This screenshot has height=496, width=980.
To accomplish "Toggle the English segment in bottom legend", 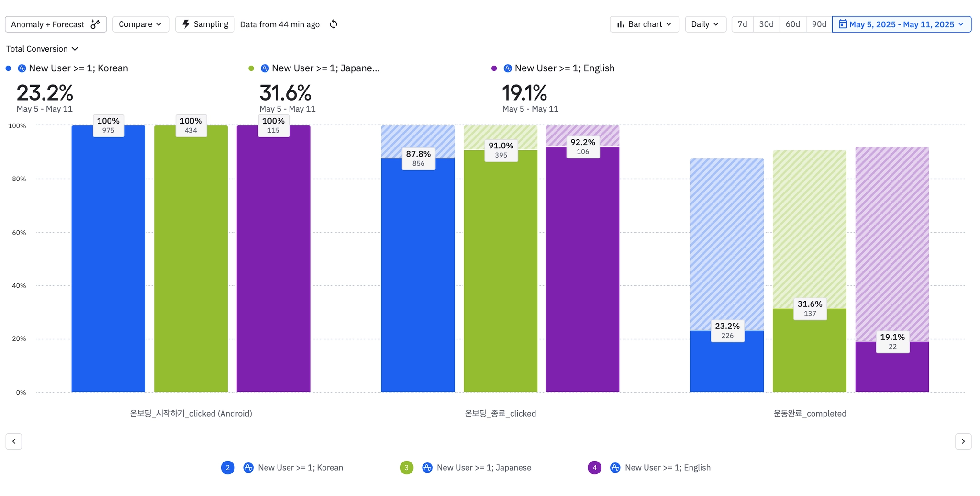I will click(594, 468).
